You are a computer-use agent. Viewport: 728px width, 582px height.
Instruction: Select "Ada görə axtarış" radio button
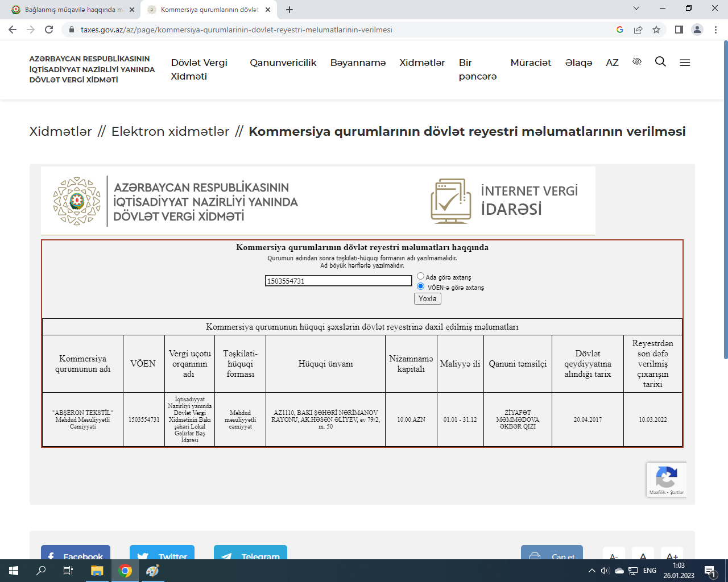pyautogui.click(x=421, y=276)
